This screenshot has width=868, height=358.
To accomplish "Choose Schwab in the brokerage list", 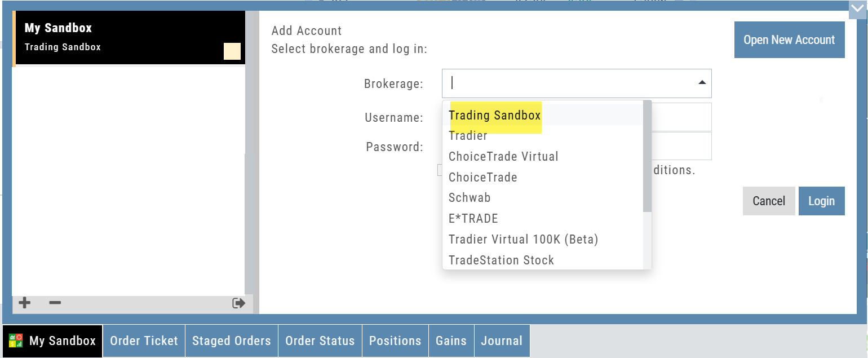I will coord(470,198).
